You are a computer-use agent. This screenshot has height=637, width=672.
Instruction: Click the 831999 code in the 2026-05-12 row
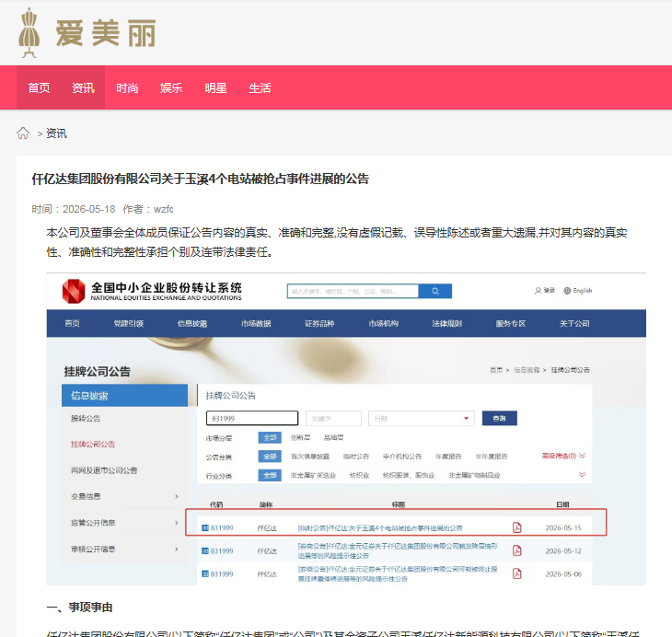tap(221, 551)
